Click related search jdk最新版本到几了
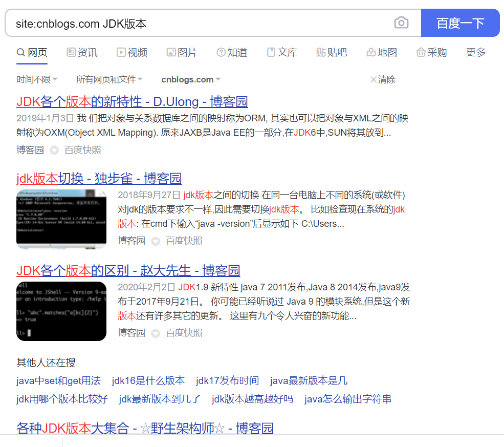The image size is (504, 447). pos(160,399)
